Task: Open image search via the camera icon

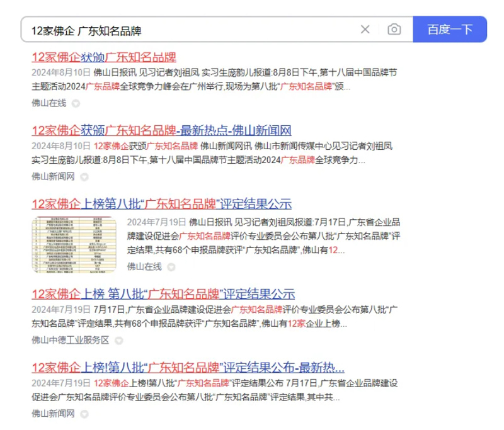Action: click(394, 29)
